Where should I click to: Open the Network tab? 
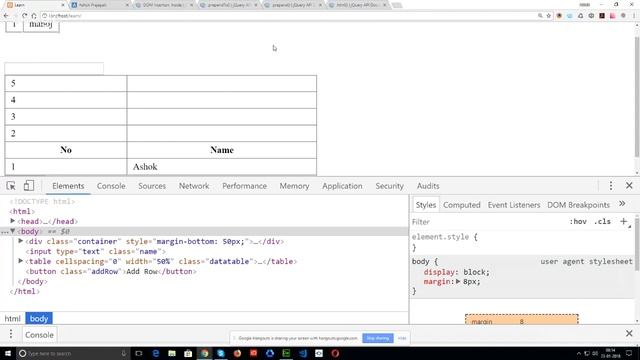click(194, 186)
